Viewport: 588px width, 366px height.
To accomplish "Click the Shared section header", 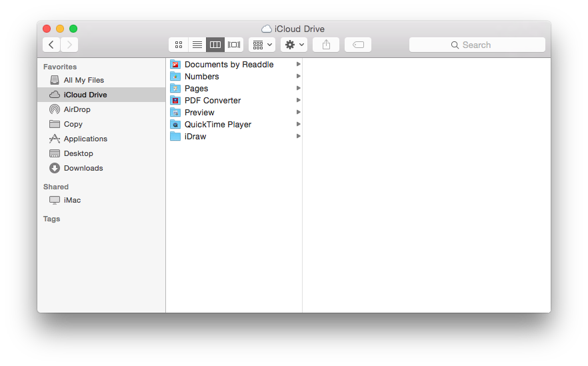I will click(56, 187).
